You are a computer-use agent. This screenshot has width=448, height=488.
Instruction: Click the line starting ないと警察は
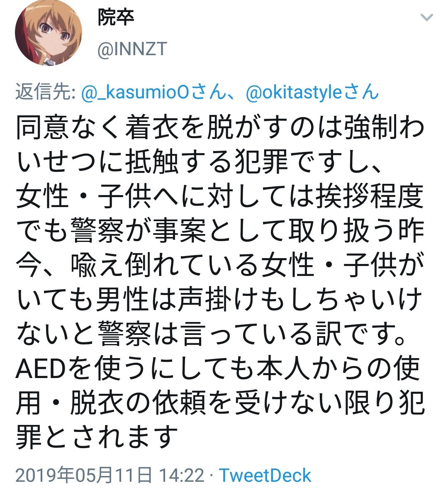point(212,334)
